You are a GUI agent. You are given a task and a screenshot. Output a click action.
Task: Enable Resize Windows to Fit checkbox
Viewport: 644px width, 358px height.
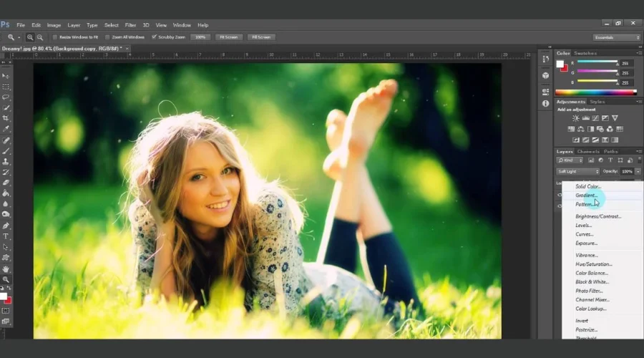tap(54, 37)
